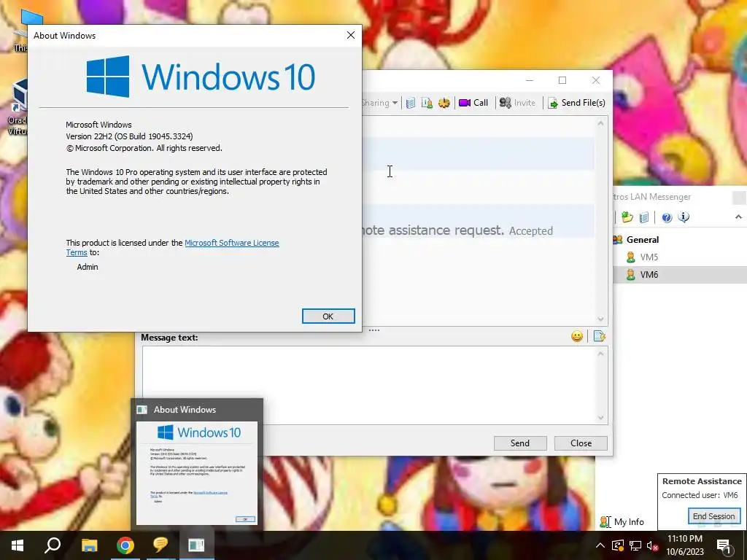This screenshot has width=747, height=560.
Task: Start a video call with the Call button
Action: (473, 103)
